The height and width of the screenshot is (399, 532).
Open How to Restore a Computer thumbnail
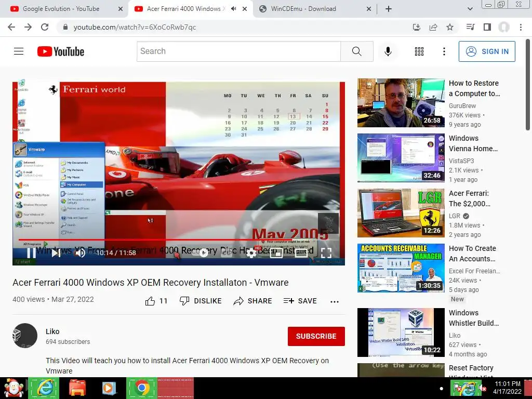(x=401, y=103)
